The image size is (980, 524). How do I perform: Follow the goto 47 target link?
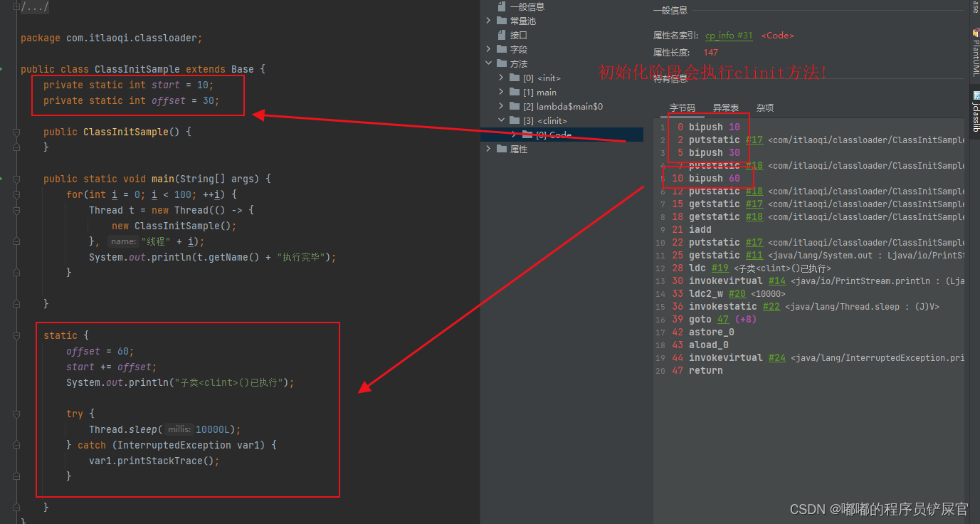pos(723,320)
